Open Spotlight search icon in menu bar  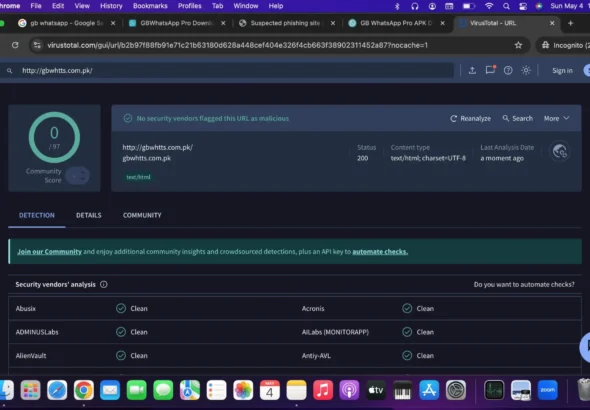pyautogui.click(x=506, y=6)
